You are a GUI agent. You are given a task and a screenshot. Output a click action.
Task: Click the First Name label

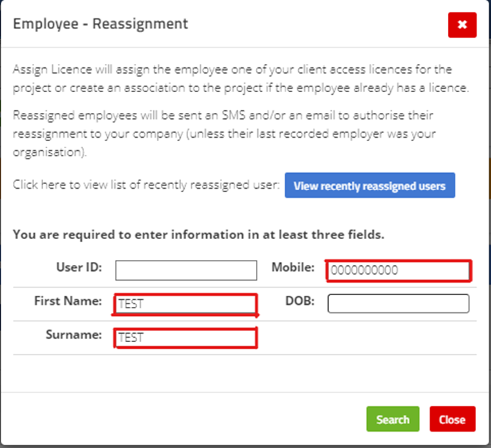pos(69,301)
